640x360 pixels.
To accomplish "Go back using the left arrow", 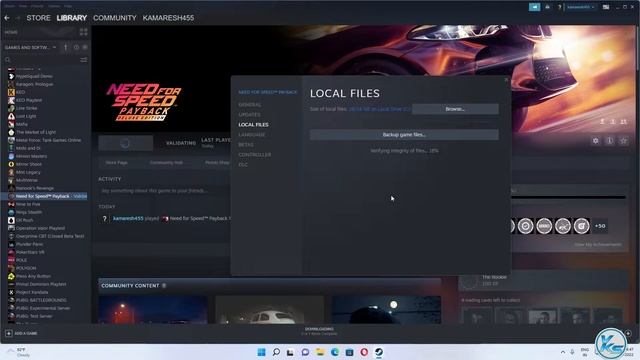I will coord(7,18).
